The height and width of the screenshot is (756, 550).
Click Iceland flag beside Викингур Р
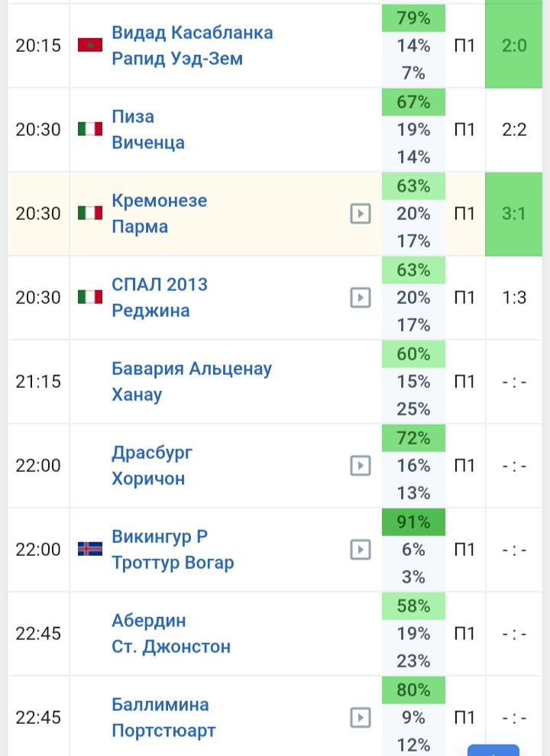coord(90,550)
